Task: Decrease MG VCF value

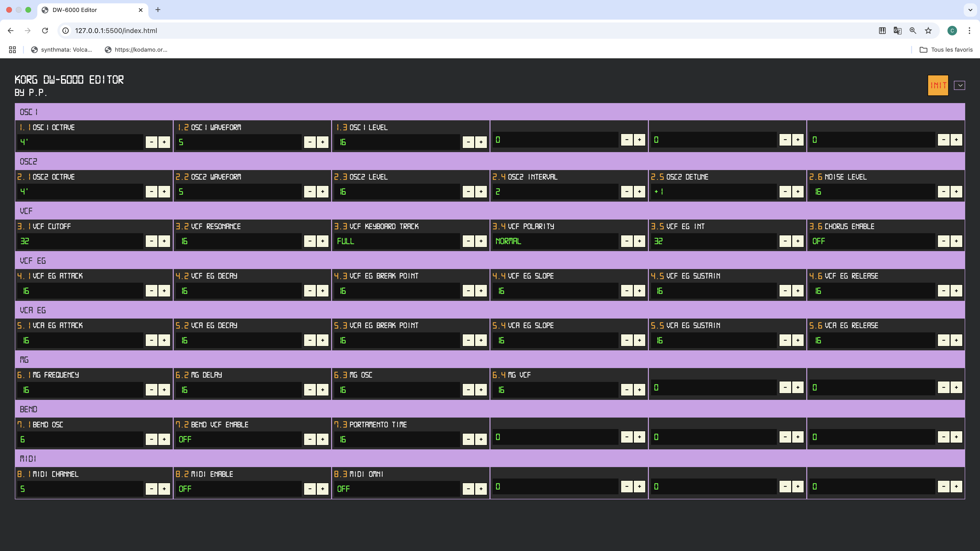Action: point(627,390)
